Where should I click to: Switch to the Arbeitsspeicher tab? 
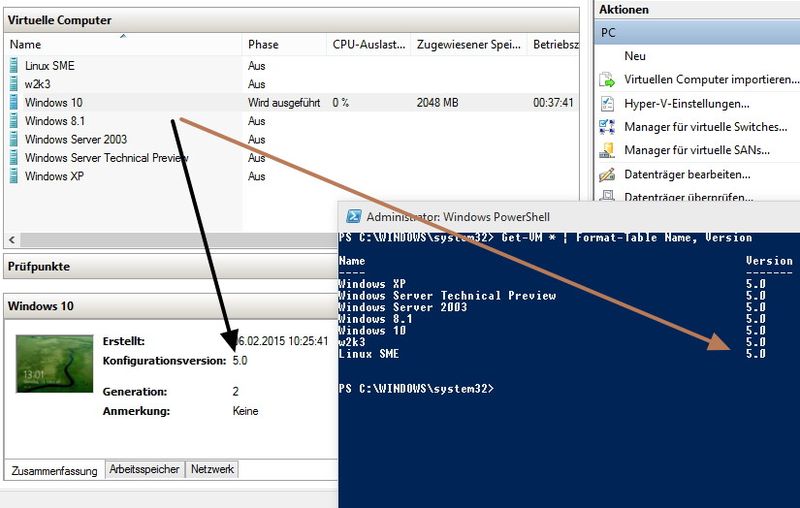point(144,469)
